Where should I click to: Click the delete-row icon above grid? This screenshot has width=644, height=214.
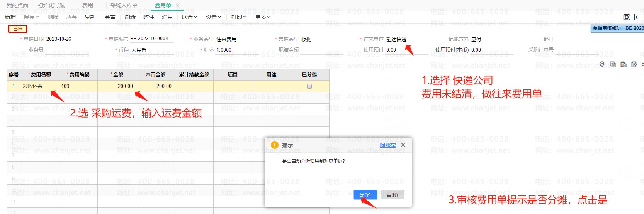[634, 64]
